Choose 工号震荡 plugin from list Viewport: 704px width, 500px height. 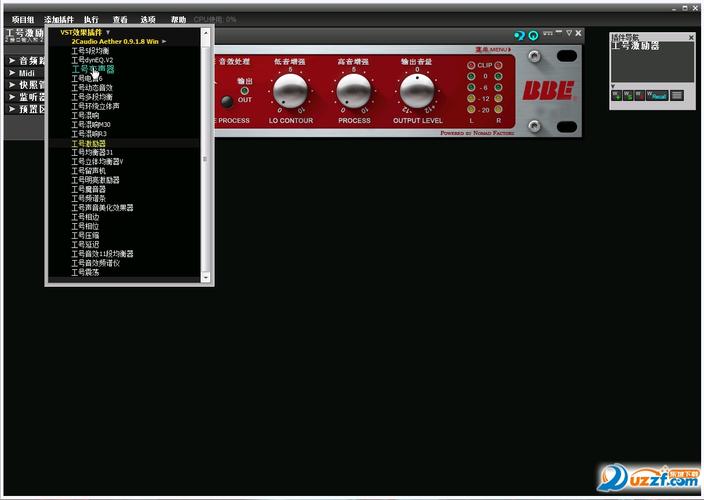[x=85, y=272]
